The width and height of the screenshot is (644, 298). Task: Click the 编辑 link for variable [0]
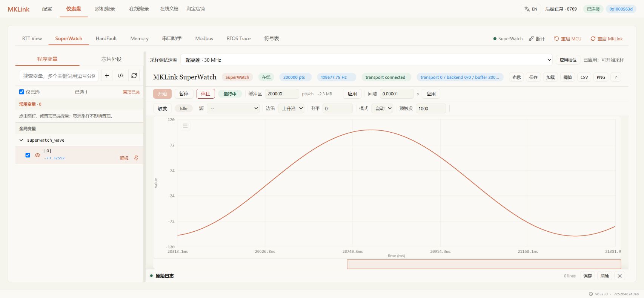coord(124,158)
